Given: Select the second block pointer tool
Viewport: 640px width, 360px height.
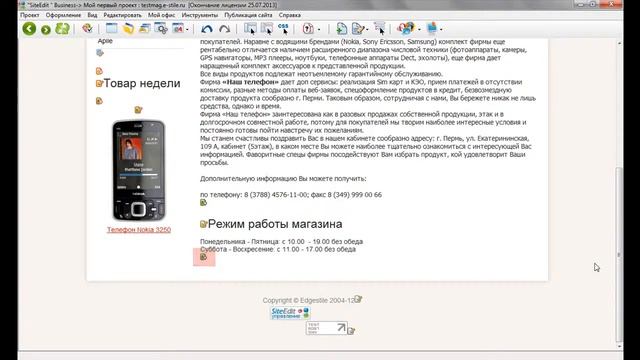Looking at the screenshot, I should point(267,29).
